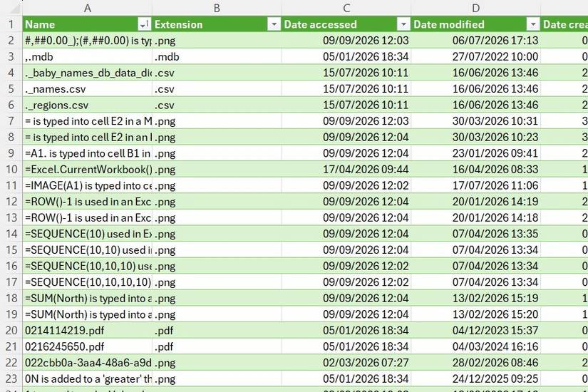
Task: Select date modified 06/07/2026 17:13
Action: click(x=475, y=41)
